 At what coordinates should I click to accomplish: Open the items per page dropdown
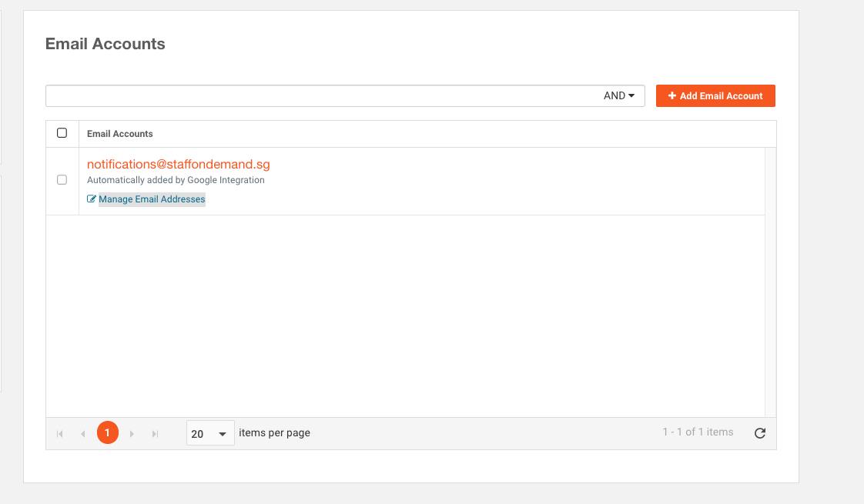click(x=210, y=433)
